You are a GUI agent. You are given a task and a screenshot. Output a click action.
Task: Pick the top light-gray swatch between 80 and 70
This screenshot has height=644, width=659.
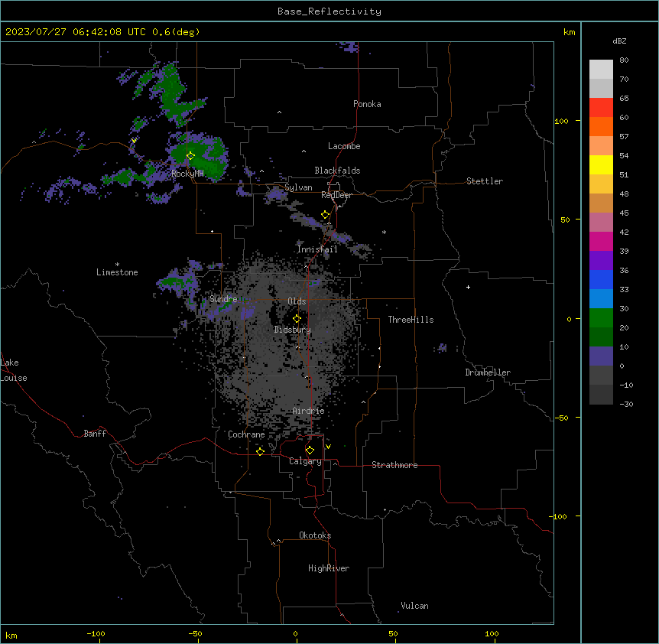pyautogui.click(x=601, y=70)
